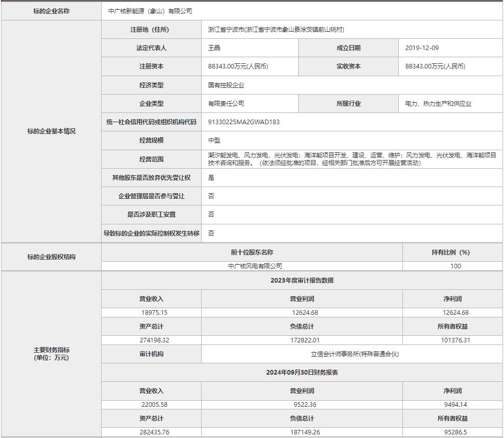The width and height of the screenshot is (504, 438).
Task: Click the 有限责任公司 enterprise type value
Action: (226, 104)
